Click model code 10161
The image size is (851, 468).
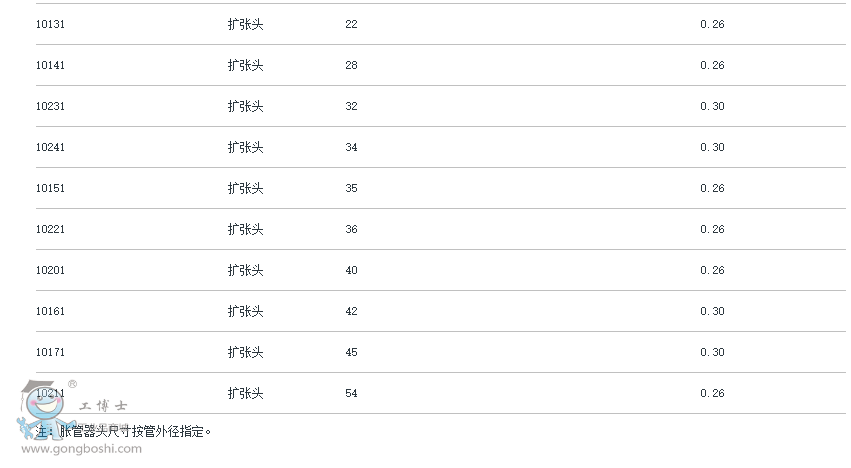50,311
